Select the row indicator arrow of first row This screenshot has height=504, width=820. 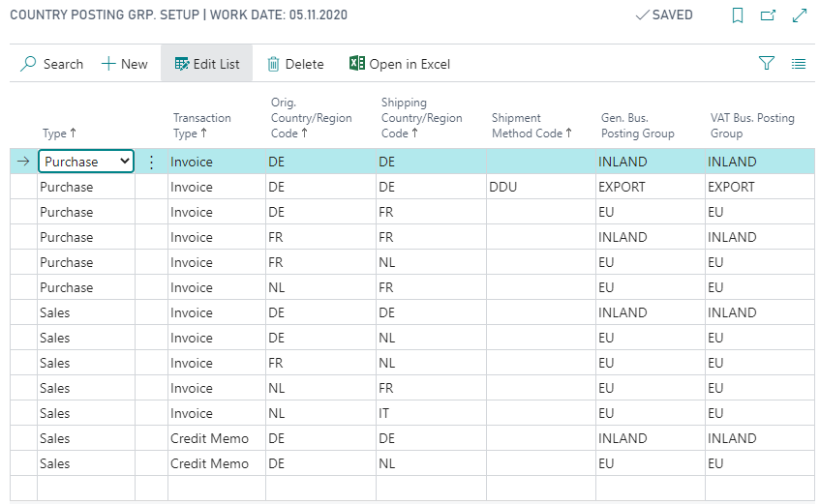tap(23, 161)
